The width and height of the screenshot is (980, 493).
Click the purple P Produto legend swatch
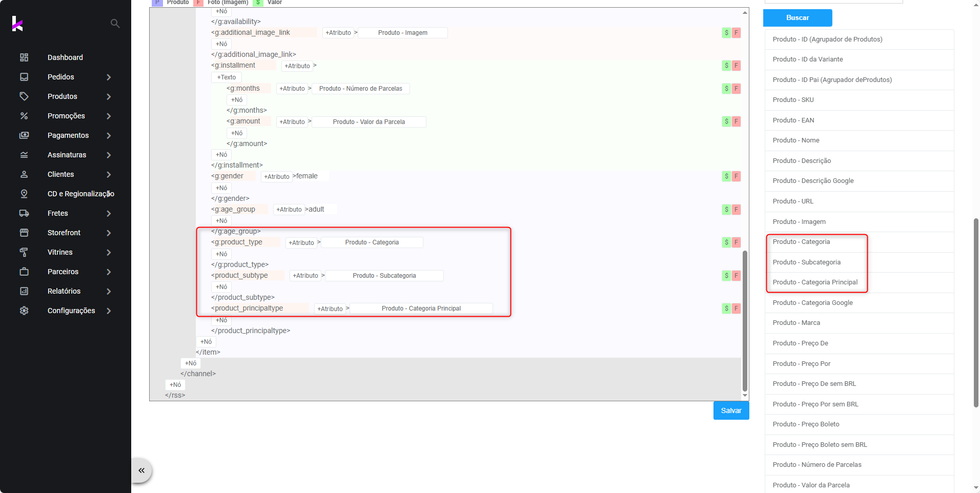point(157,3)
